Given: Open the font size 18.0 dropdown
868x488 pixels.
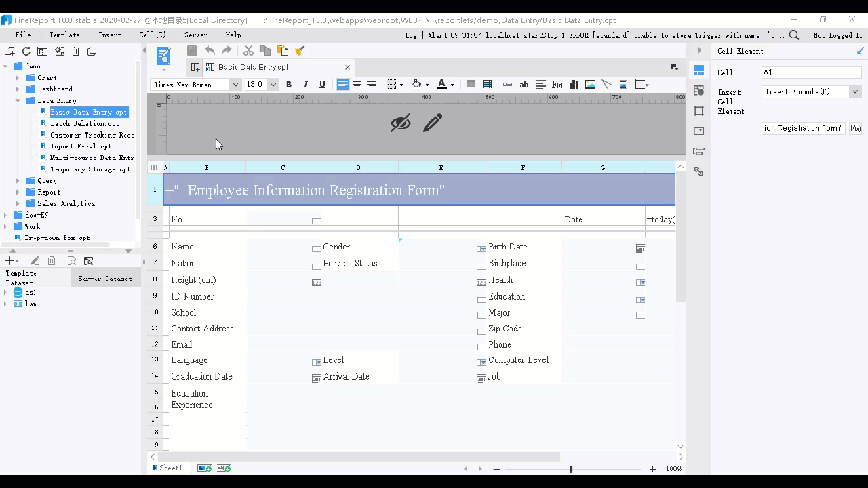Looking at the screenshot, I should coord(273,85).
